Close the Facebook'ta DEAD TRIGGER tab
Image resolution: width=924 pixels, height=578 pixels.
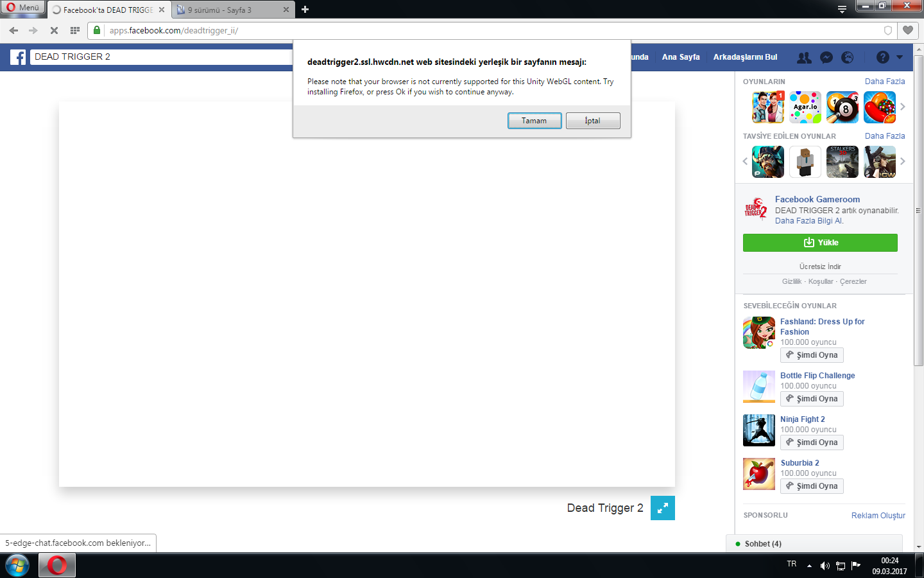tap(162, 10)
